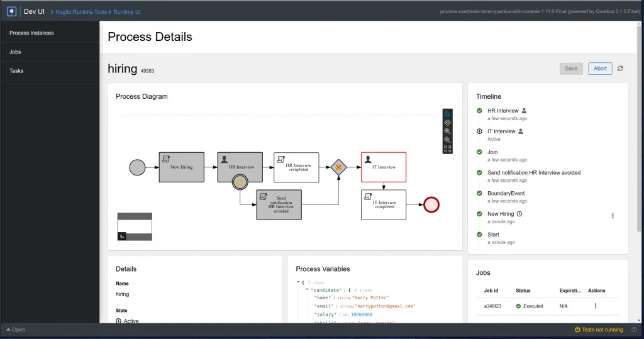Click the diagram start event circle

coord(137,167)
